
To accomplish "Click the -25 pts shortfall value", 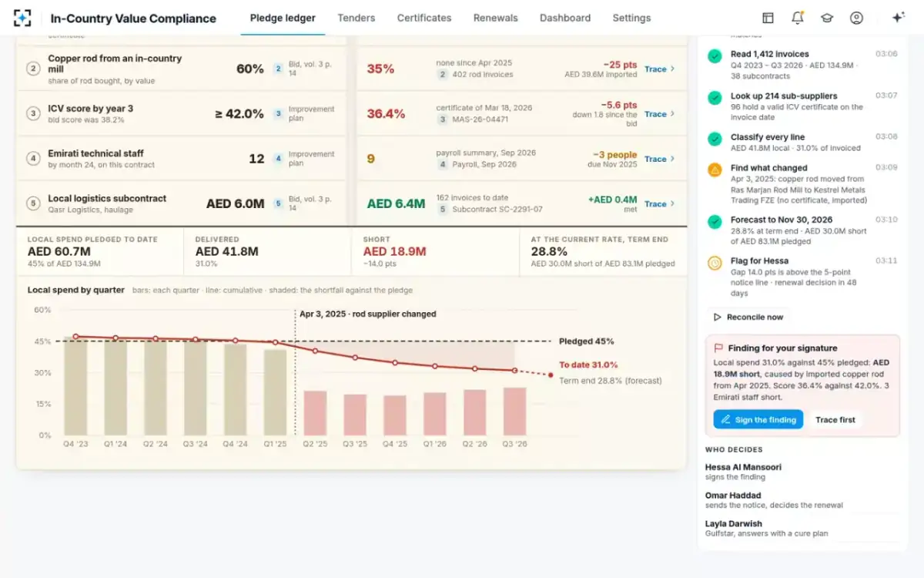I will [x=620, y=64].
